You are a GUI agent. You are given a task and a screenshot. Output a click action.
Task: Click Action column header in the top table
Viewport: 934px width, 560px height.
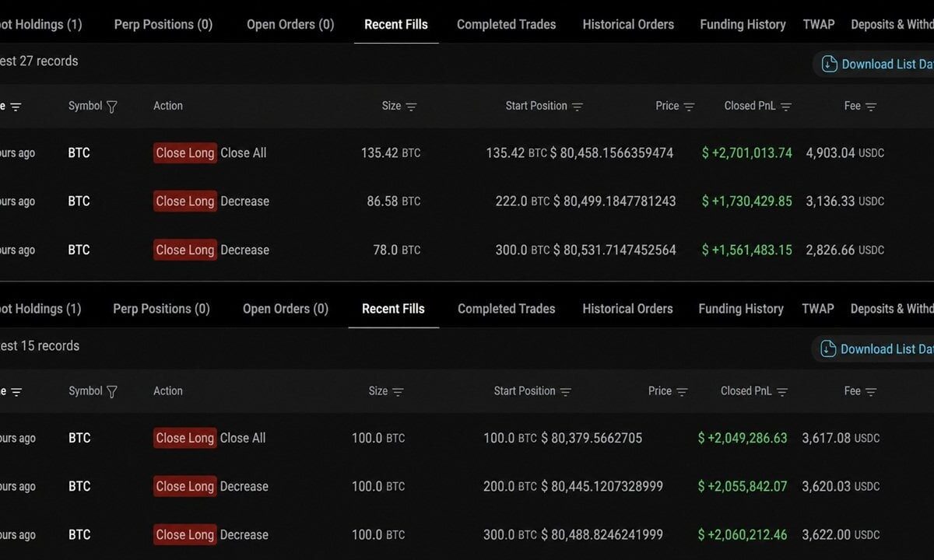168,106
